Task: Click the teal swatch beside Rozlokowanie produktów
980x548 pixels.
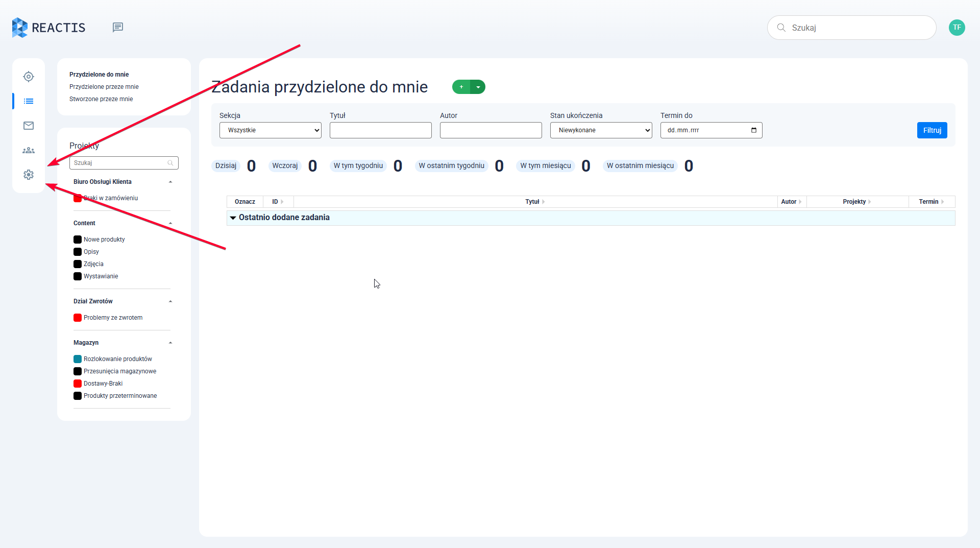Action: pos(78,359)
